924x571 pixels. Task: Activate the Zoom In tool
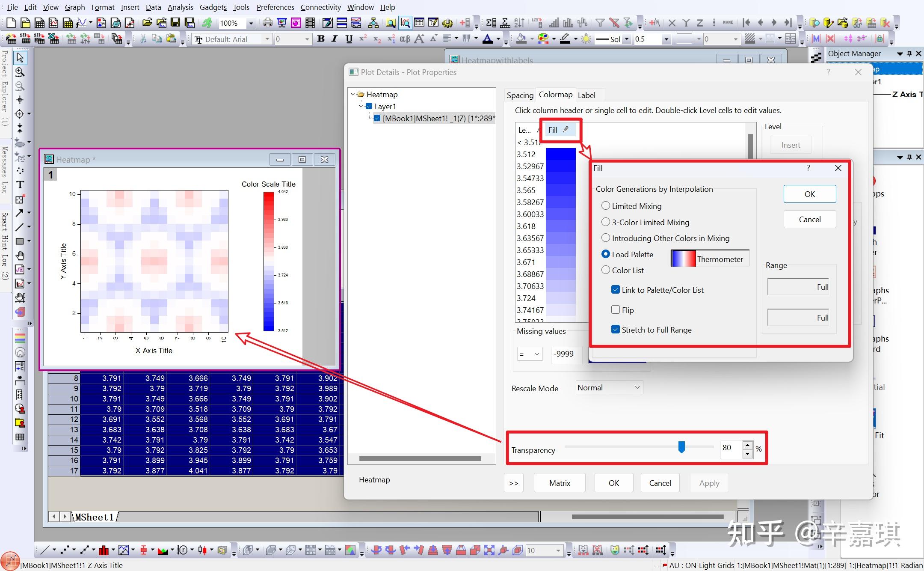[20, 72]
